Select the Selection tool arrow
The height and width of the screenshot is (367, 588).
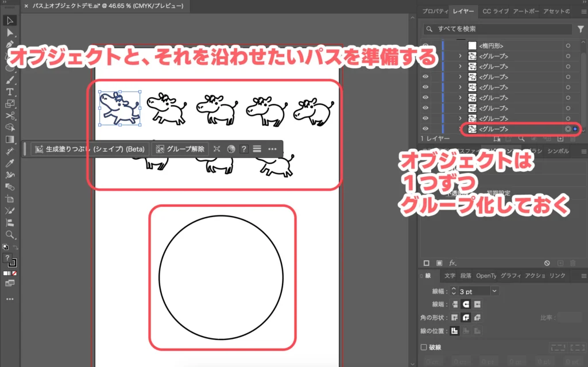10,21
